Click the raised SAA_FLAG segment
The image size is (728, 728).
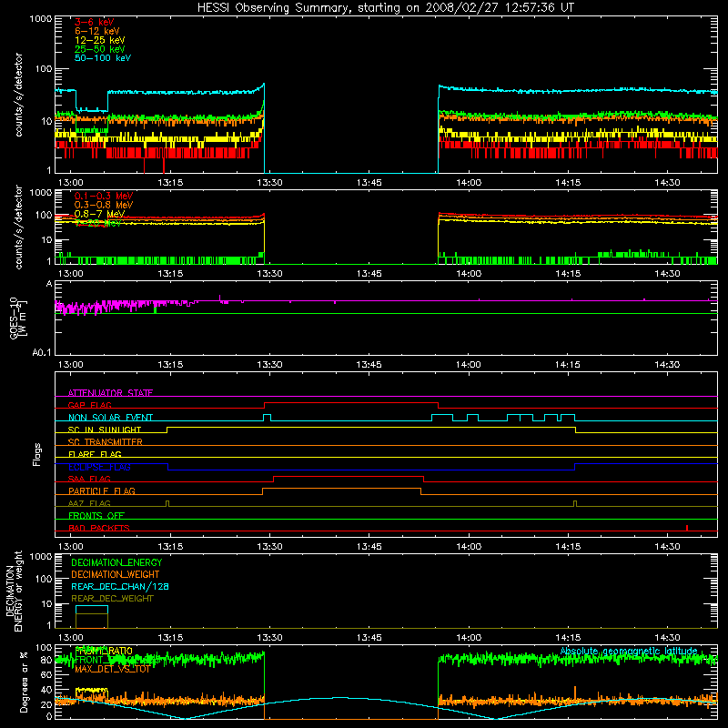pyautogui.click(x=349, y=477)
